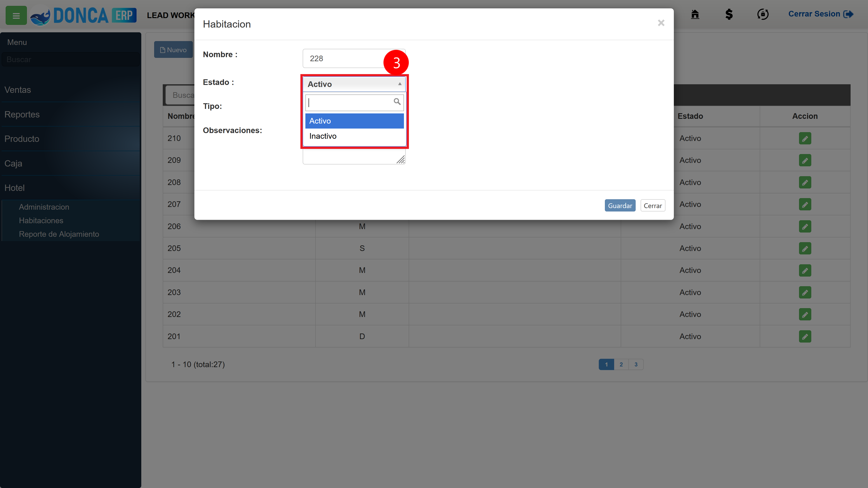Viewport: 868px width, 488px height.
Task: Edit room 203 with the pencil icon
Action: click(x=805, y=292)
